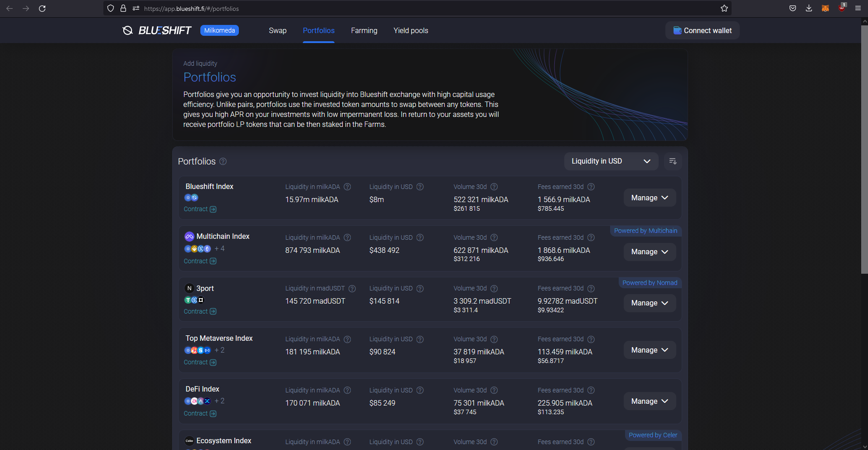Click the Milkomeda network badge
The height and width of the screenshot is (450, 868).
click(x=219, y=30)
